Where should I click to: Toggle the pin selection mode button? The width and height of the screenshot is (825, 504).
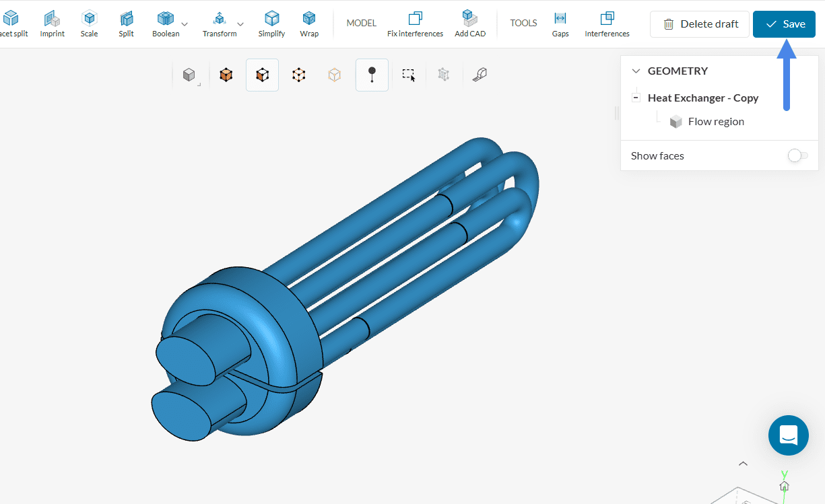pyautogui.click(x=372, y=75)
